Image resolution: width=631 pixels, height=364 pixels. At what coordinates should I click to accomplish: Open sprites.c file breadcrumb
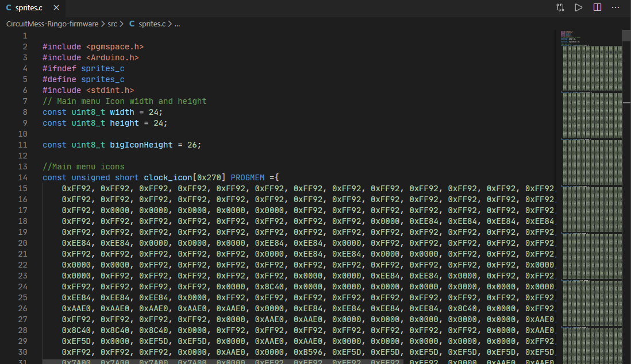(x=152, y=24)
